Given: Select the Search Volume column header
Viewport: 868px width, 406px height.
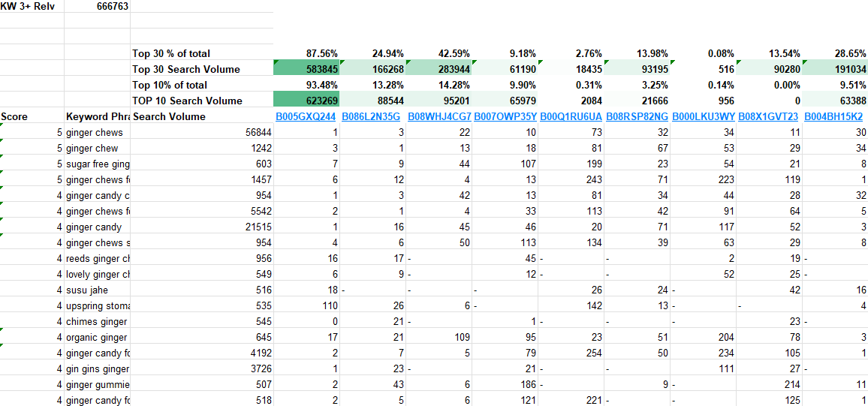Looking at the screenshot, I should click(x=202, y=117).
